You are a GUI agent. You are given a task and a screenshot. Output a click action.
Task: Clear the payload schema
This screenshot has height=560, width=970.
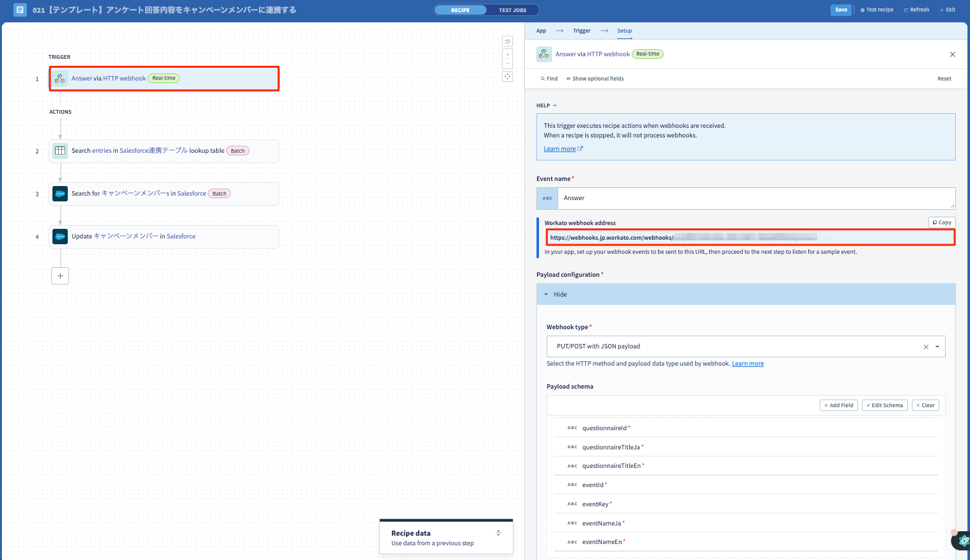click(x=925, y=405)
